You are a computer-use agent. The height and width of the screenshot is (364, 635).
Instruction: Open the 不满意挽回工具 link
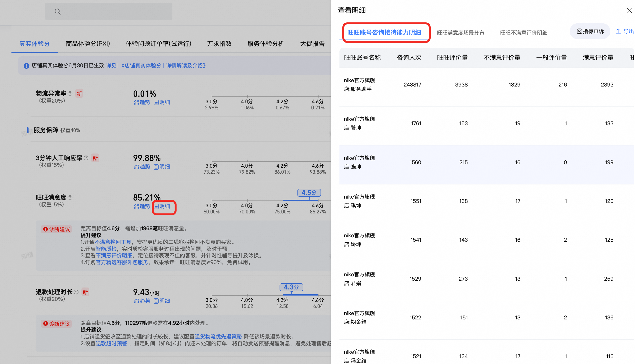click(113, 242)
